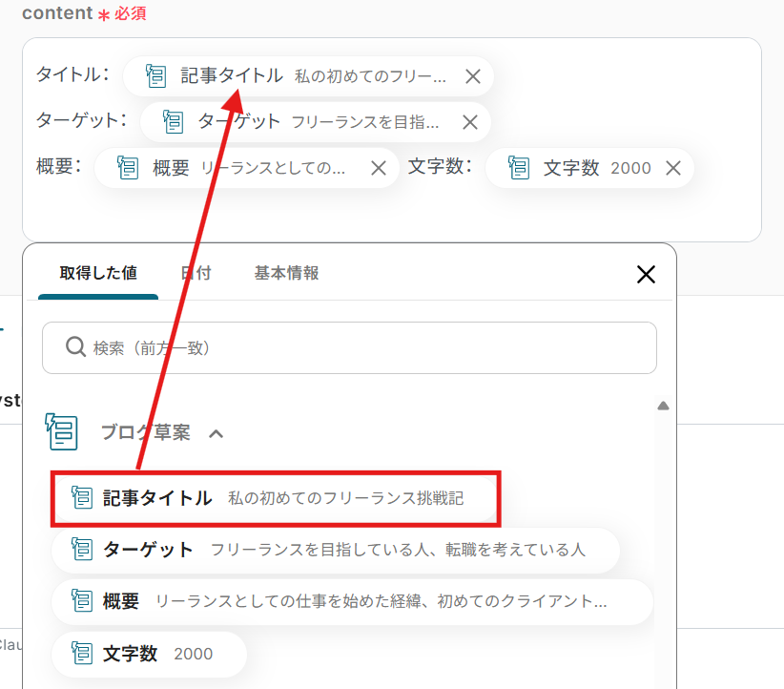
Task: Remove the ターゲット chip from content field
Action: coord(469,122)
